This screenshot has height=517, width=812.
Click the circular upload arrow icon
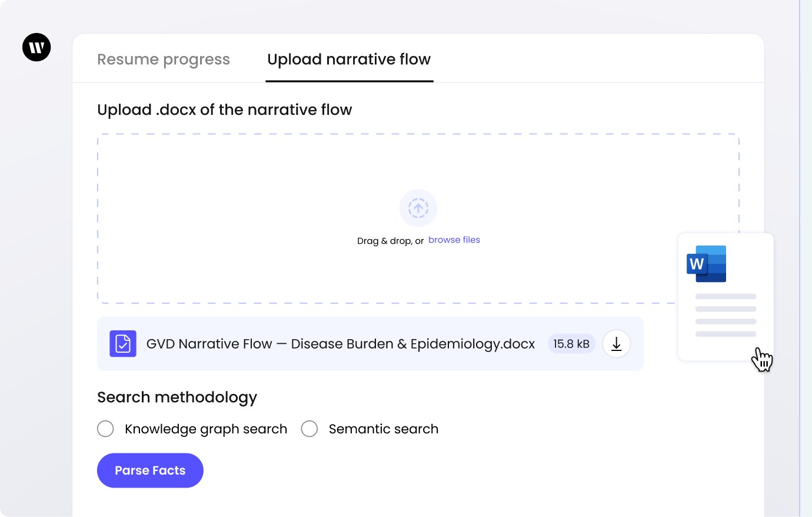(x=418, y=208)
